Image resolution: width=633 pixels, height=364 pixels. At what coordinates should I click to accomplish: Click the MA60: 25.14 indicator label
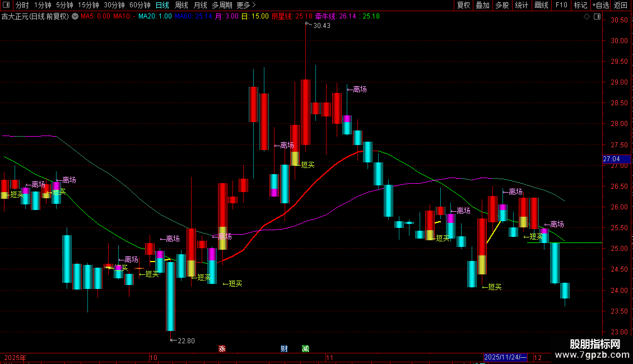click(x=193, y=17)
